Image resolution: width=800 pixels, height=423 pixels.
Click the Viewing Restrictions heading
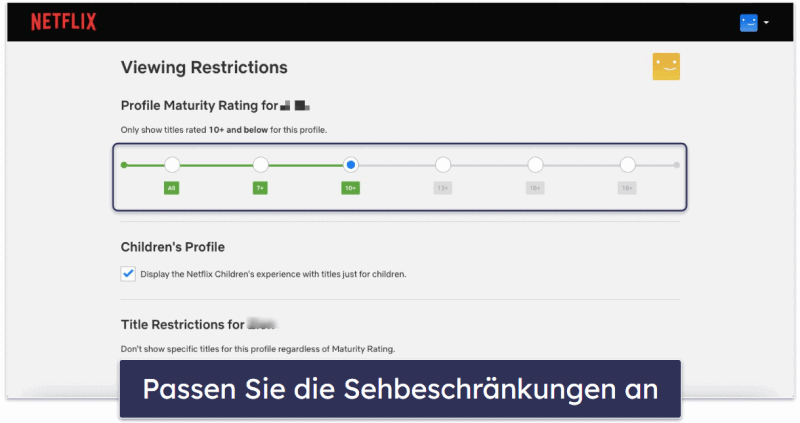(204, 67)
